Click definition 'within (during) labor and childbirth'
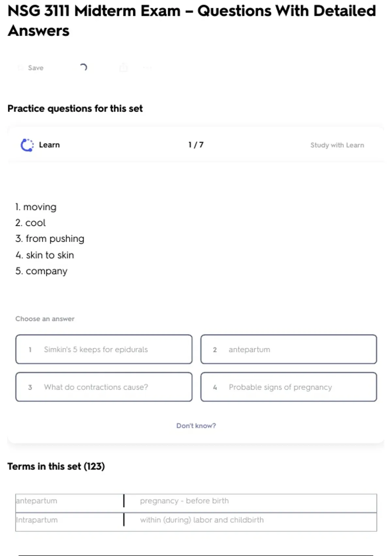This screenshot has height=556, width=392. click(202, 520)
